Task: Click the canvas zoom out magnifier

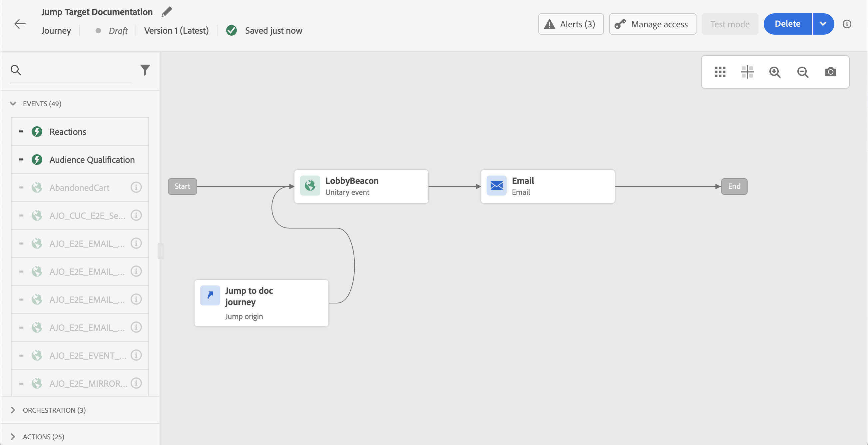Action: [x=803, y=72]
